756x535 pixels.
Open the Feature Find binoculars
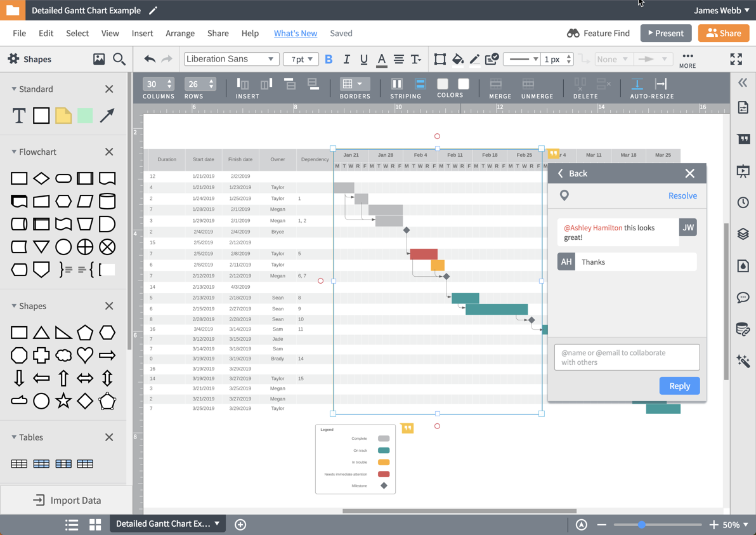573,33
